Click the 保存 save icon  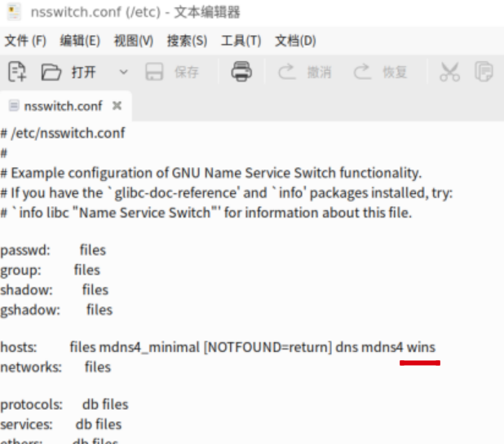point(154,73)
